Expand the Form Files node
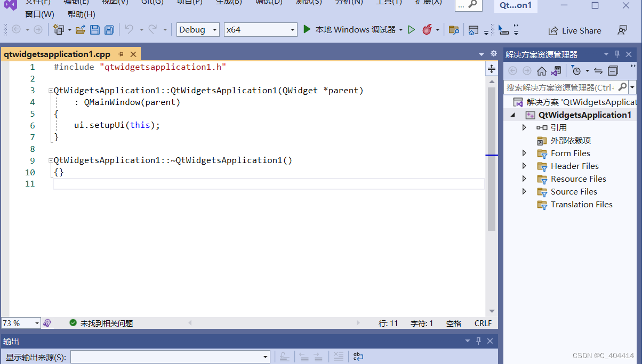The width and height of the screenshot is (642, 364). click(x=524, y=153)
